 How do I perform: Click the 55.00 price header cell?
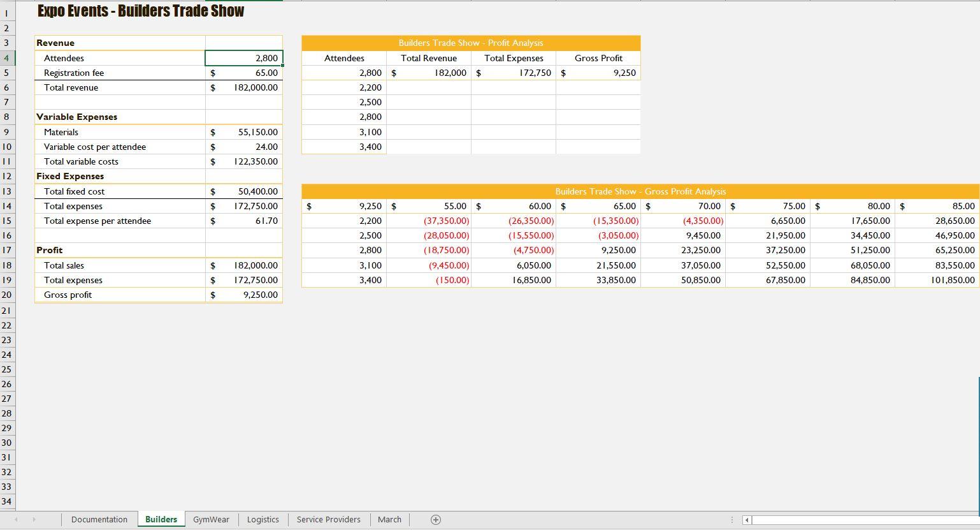pos(429,206)
